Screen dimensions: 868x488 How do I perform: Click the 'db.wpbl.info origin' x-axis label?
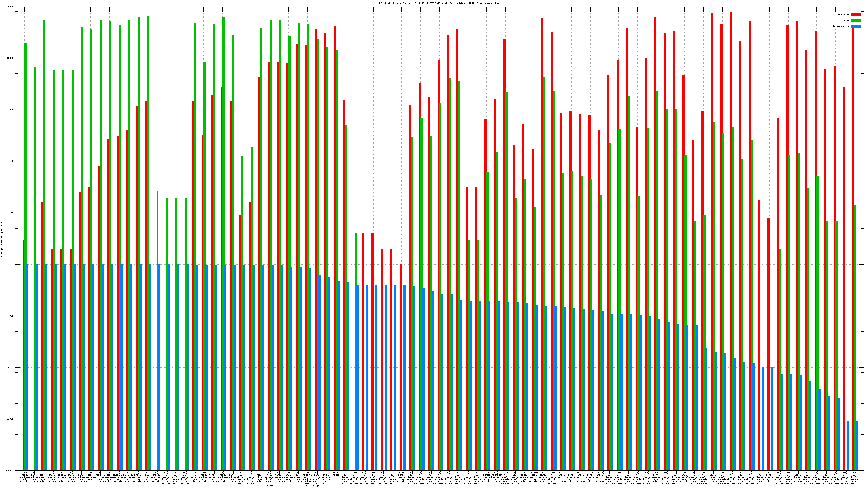click(194, 477)
